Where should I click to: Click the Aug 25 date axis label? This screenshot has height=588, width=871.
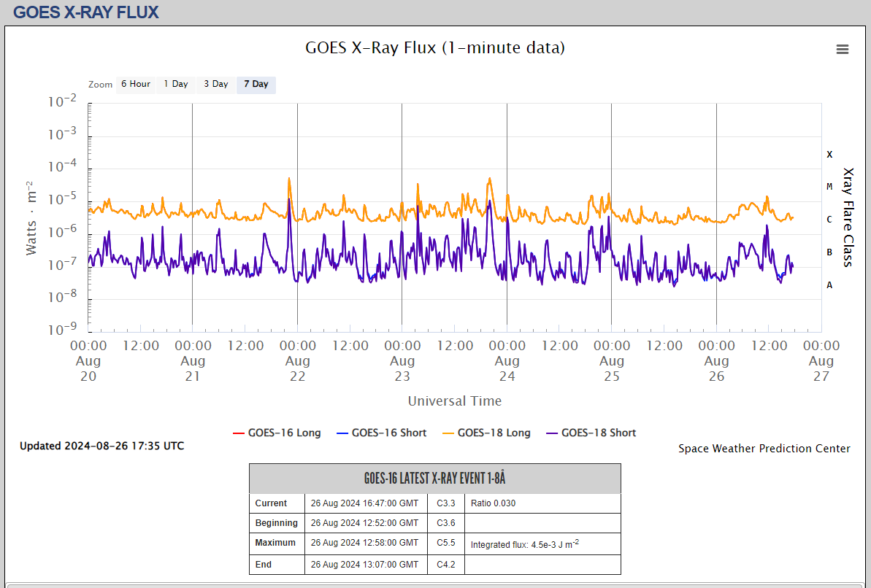(612, 360)
